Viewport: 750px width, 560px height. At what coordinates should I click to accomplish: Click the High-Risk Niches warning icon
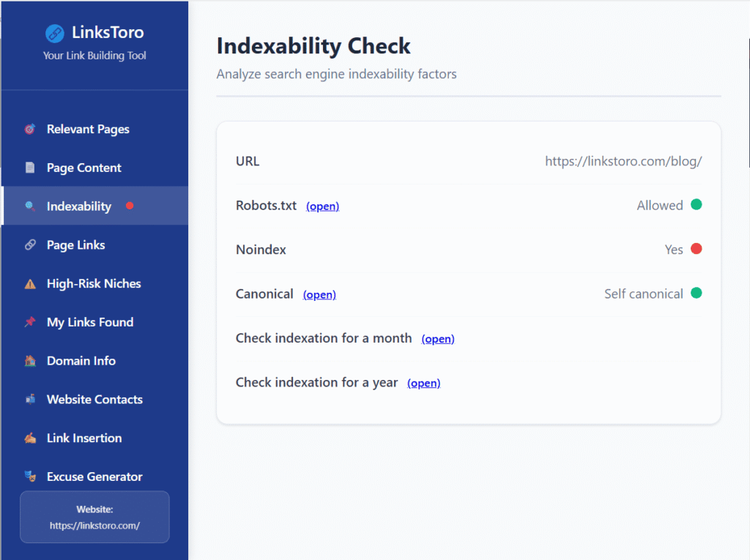[30, 284]
